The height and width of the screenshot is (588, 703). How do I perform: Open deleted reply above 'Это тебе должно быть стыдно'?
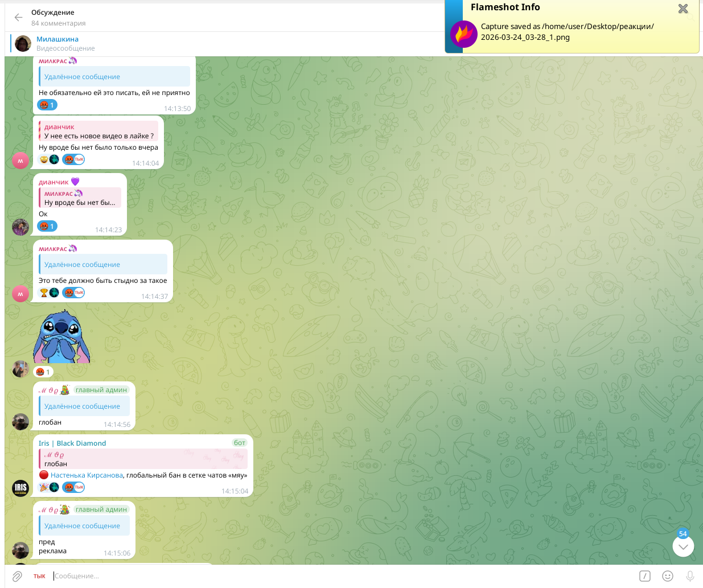pyautogui.click(x=103, y=264)
